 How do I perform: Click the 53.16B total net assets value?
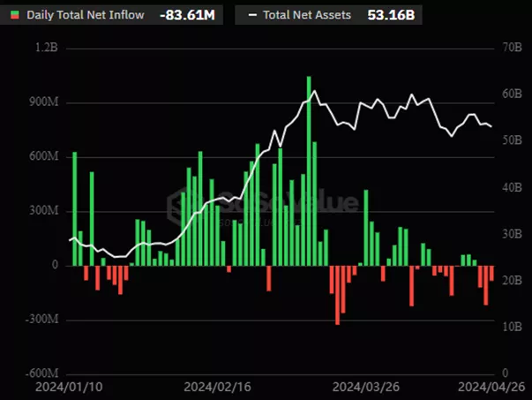(x=390, y=15)
